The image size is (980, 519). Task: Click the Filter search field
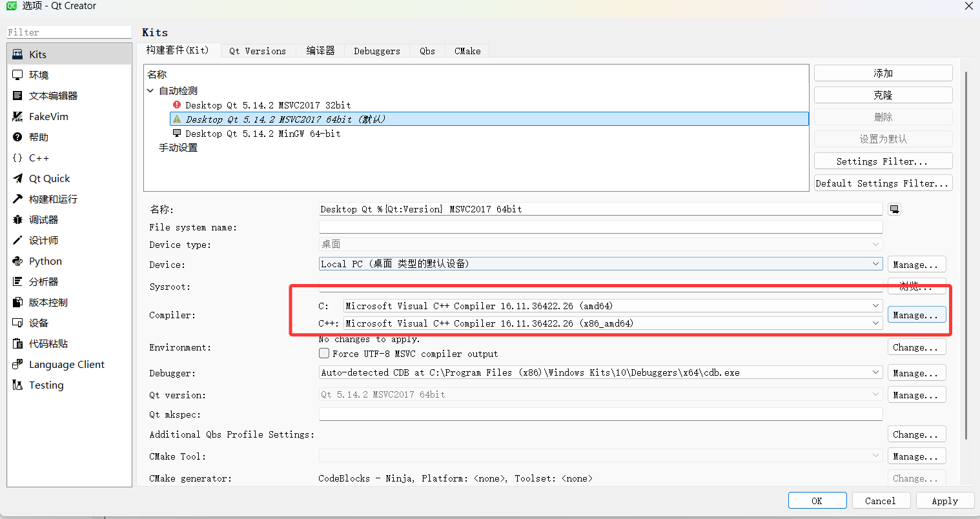coord(69,32)
